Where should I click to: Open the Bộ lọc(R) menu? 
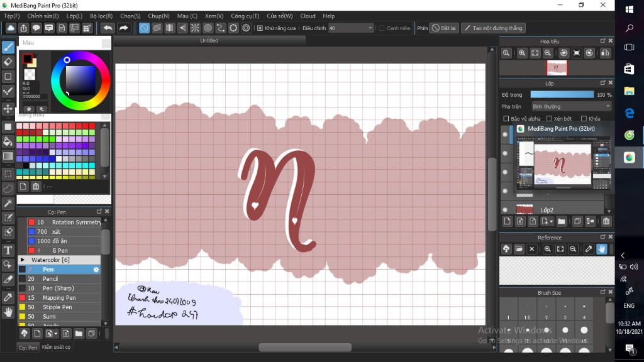point(101,16)
